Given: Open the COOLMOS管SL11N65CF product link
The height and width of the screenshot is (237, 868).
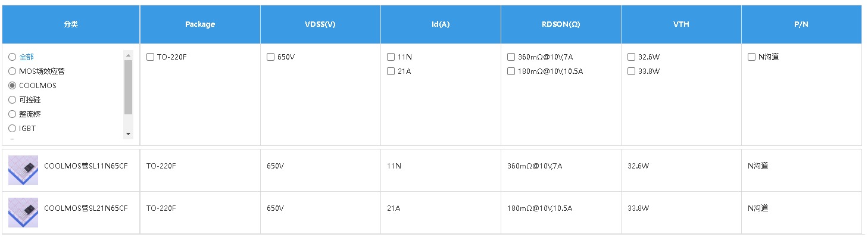Looking at the screenshot, I should click(86, 166).
